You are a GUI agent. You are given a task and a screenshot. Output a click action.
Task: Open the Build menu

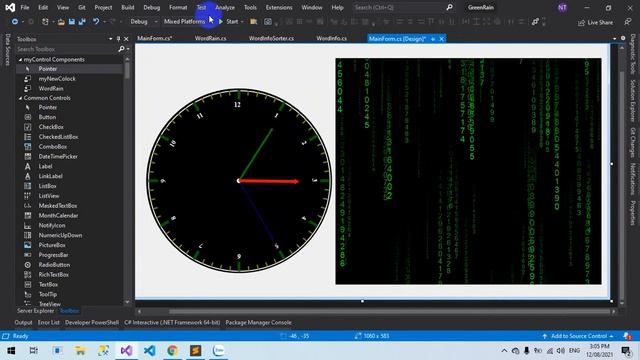[128, 7]
